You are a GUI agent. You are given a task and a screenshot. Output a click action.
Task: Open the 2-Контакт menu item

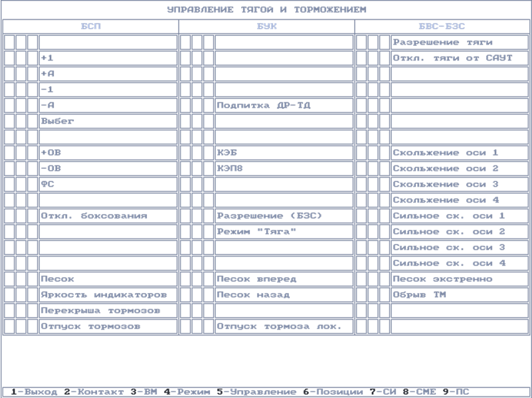(x=94, y=392)
